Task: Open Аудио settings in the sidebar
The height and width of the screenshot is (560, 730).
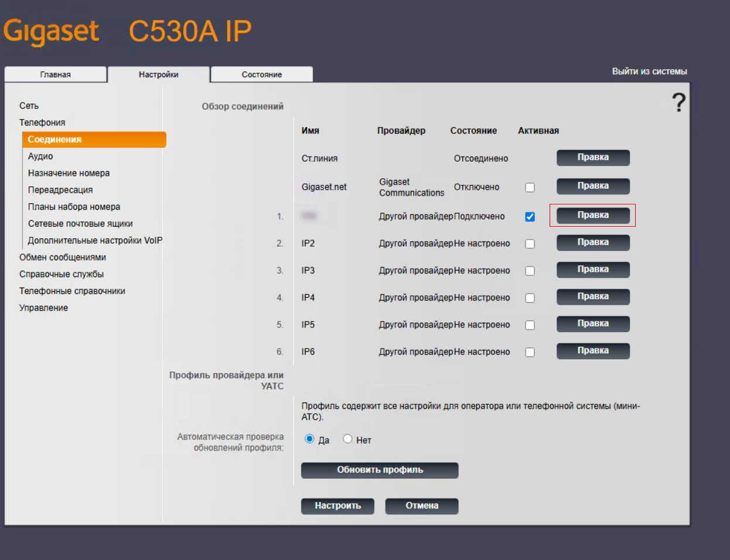Action: point(40,156)
